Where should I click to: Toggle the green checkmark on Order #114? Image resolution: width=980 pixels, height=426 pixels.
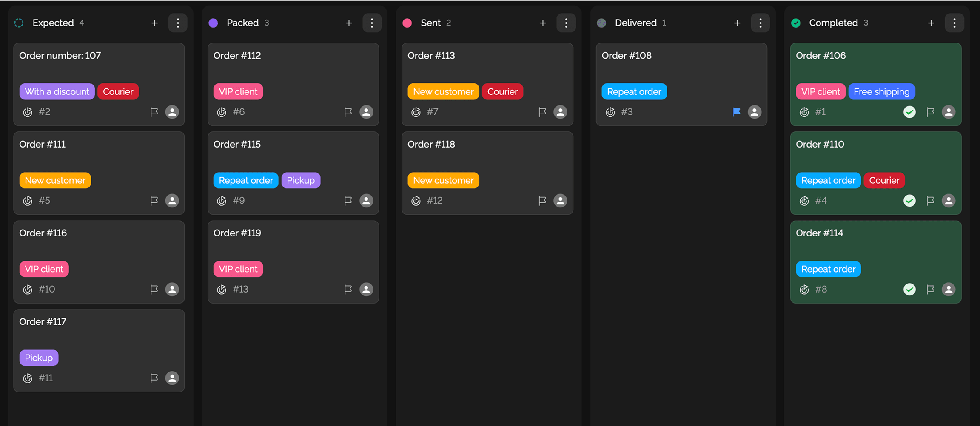[x=909, y=290]
